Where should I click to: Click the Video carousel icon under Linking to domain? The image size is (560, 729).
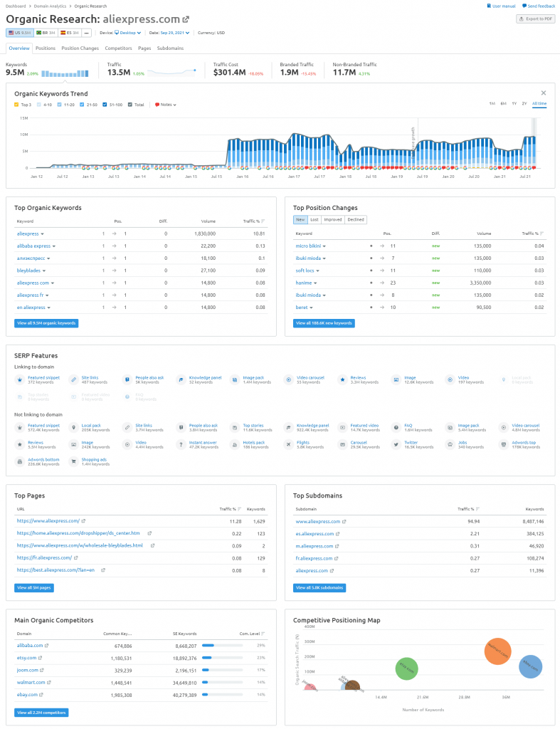click(289, 380)
